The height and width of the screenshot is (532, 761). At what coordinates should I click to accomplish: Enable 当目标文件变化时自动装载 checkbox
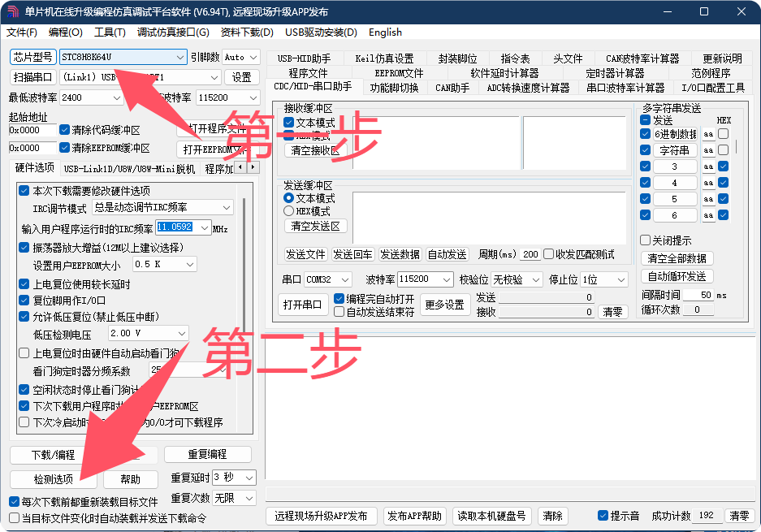tap(15, 518)
